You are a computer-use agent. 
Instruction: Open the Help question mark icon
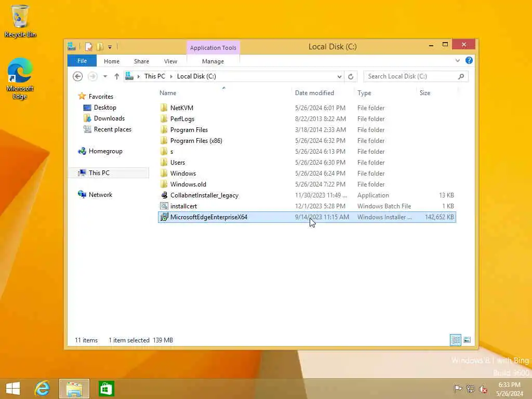469,60
